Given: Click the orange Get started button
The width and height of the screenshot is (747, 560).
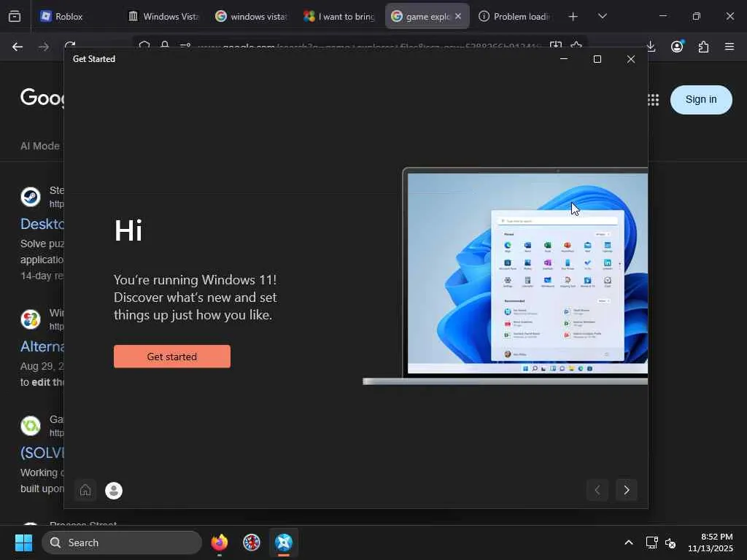Looking at the screenshot, I should pyautogui.click(x=172, y=356).
